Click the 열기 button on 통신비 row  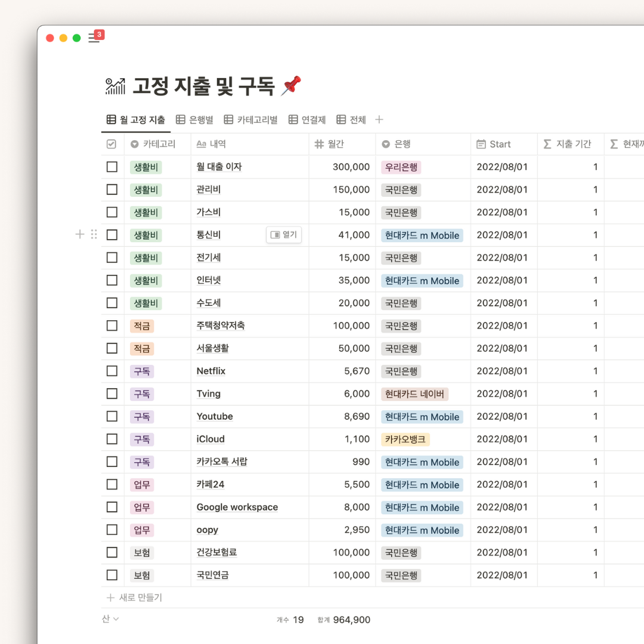point(284,234)
